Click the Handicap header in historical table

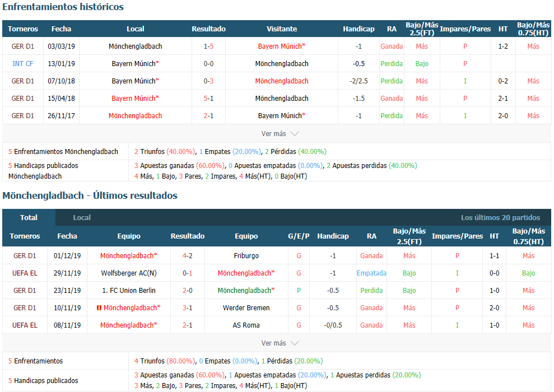tap(359, 29)
